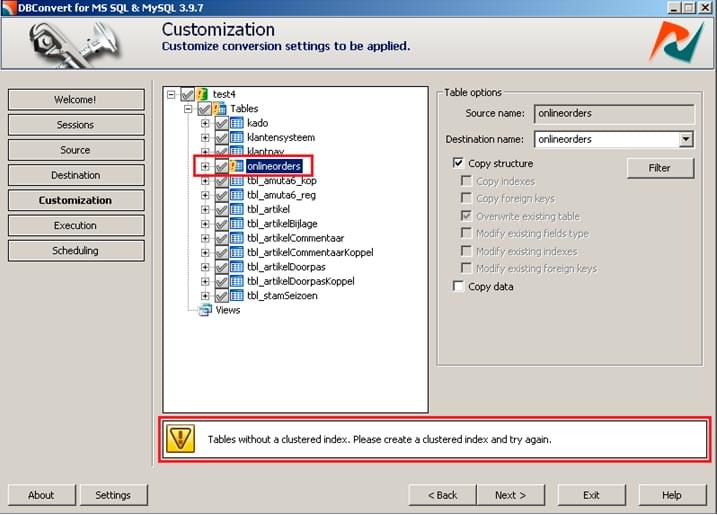Expand the tbl_artikelDoorpas table node
Image resolution: width=717 pixels, height=515 pixels.
[205, 267]
